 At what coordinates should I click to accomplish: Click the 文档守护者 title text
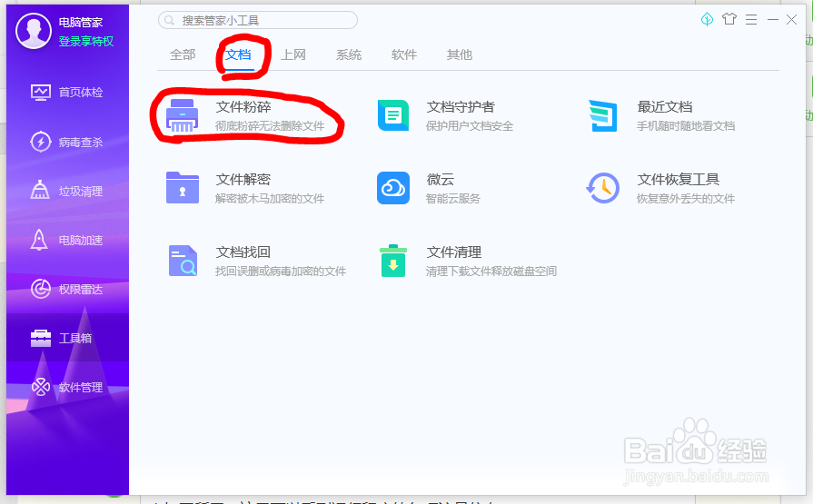click(461, 107)
